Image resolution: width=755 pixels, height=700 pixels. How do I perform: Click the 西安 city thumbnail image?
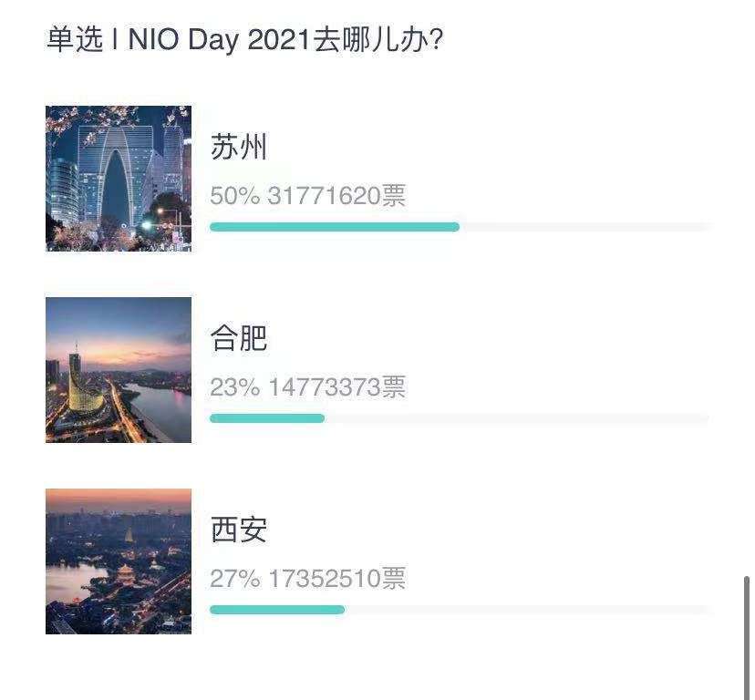(x=118, y=561)
